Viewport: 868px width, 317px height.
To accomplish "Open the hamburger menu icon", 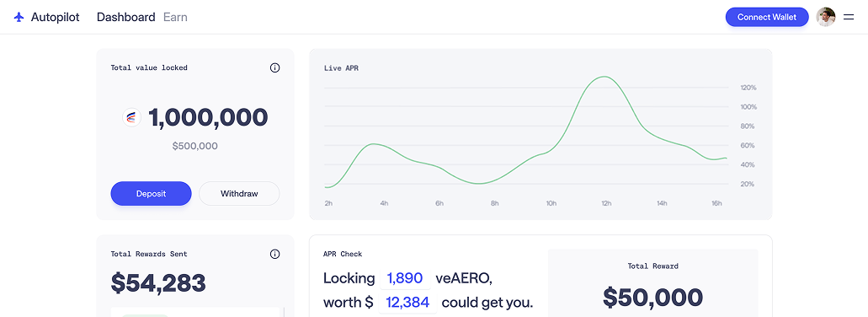I will coord(849,17).
